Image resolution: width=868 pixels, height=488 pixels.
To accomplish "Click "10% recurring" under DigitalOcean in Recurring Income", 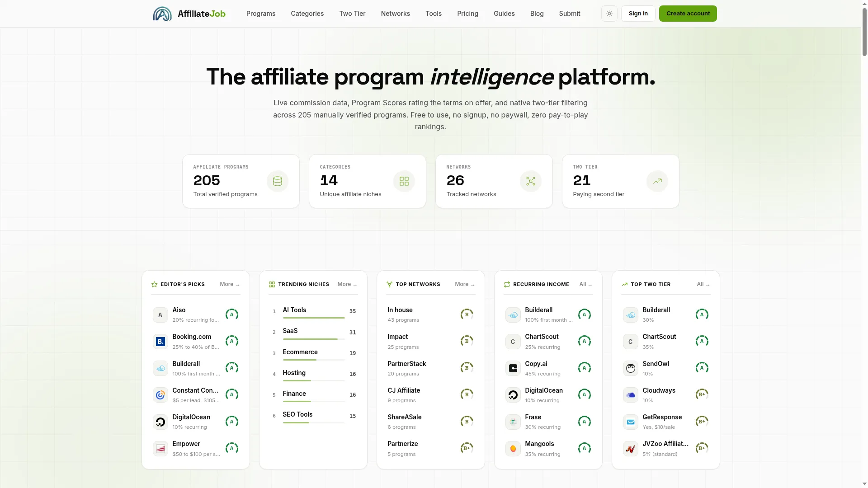I will 542,401.
